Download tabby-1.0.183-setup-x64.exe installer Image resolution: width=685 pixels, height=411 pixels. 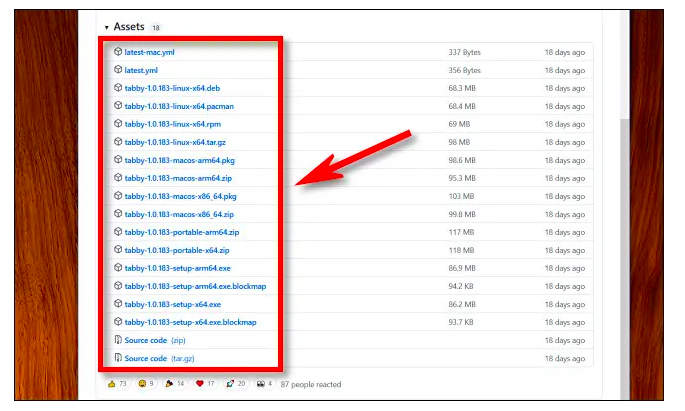pyautogui.click(x=173, y=304)
